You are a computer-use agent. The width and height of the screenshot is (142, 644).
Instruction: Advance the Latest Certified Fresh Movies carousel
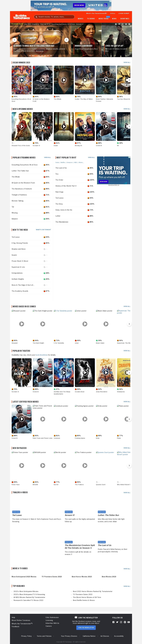click(x=129, y=419)
